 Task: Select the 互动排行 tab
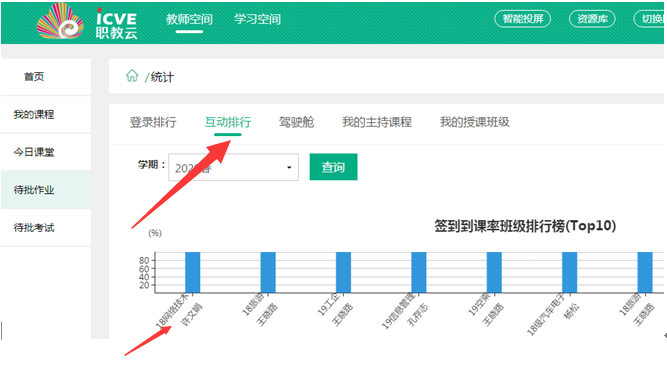228,122
